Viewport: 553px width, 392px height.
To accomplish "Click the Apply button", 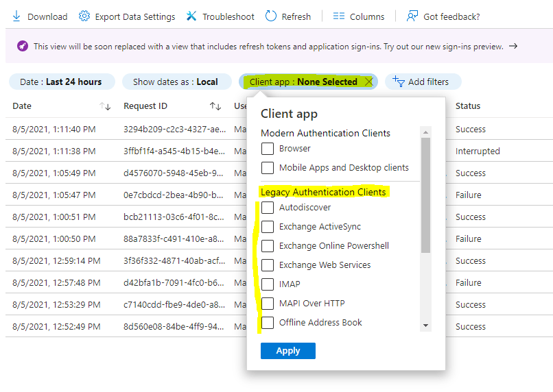I will pos(287,351).
